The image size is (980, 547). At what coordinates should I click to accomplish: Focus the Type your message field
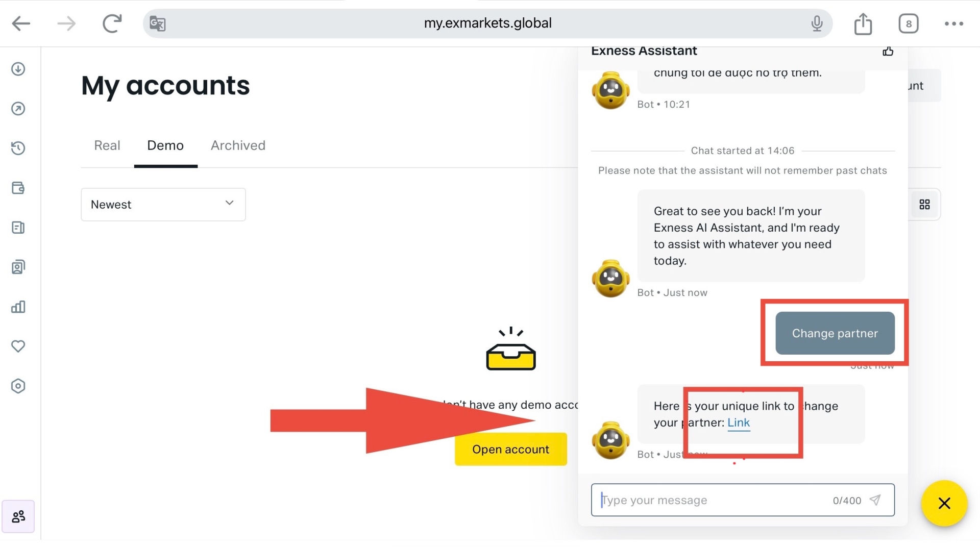715,500
